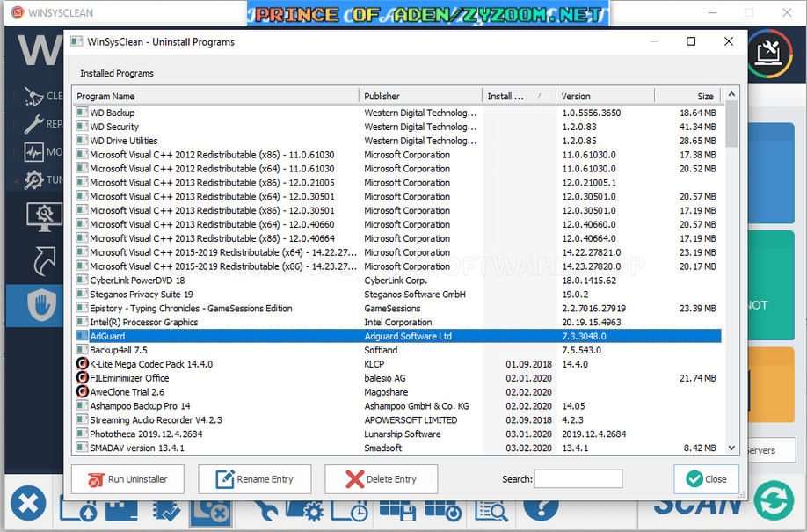Image resolution: width=807 pixels, height=532 pixels.
Task: Click the green refresh circle next to SCAN
Action: (x=774, y=500)
